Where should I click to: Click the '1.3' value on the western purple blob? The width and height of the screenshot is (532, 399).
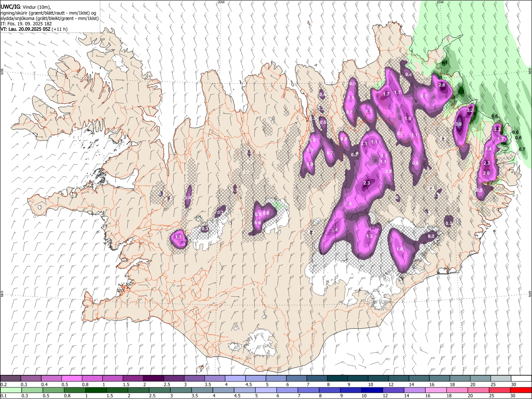point(179,237)
